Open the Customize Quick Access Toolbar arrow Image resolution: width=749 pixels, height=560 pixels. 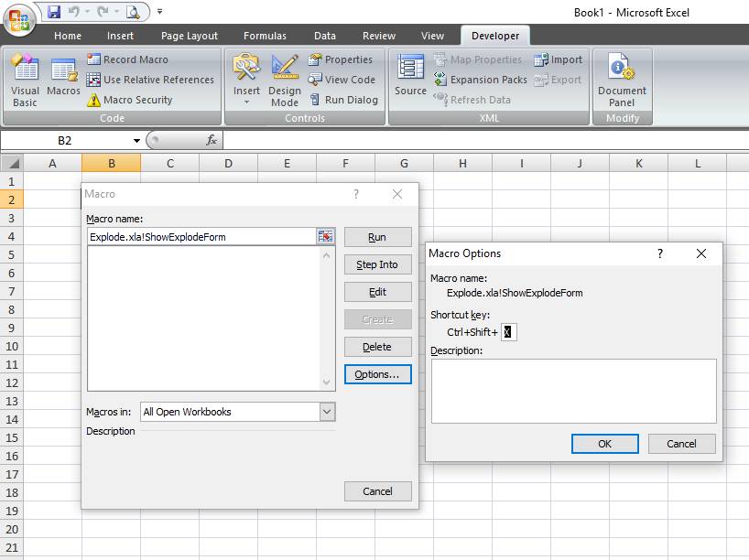(160, 12)
